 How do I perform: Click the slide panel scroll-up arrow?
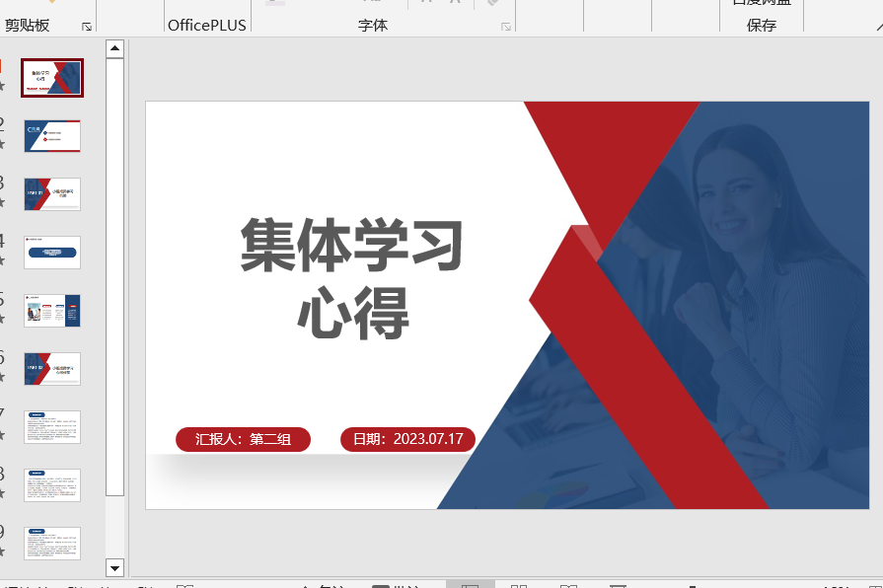(x=114, y=47)
